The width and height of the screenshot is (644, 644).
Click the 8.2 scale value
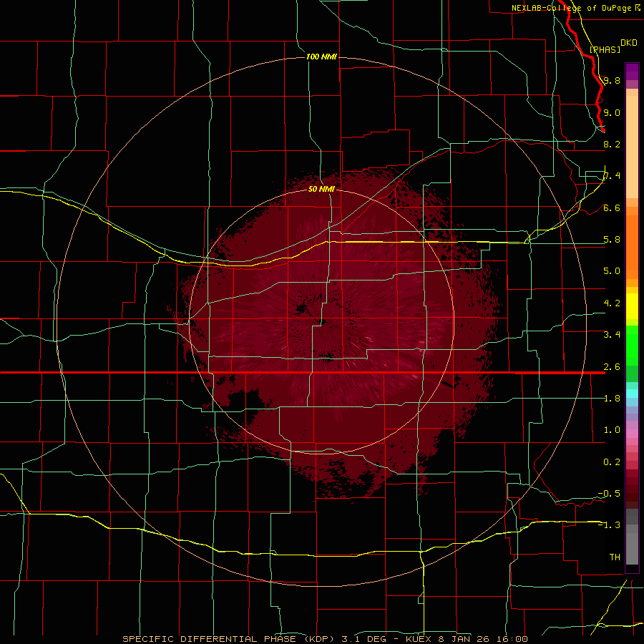612,144
